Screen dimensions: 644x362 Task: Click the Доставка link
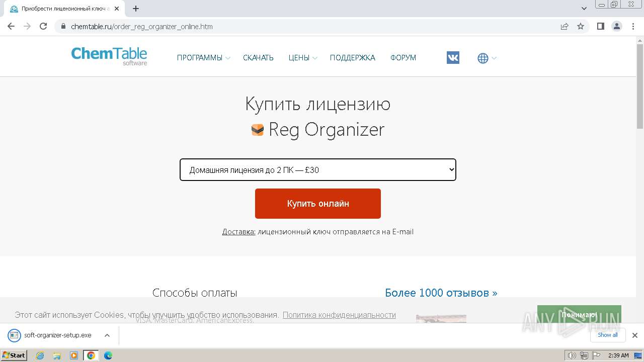coord(239,232)
